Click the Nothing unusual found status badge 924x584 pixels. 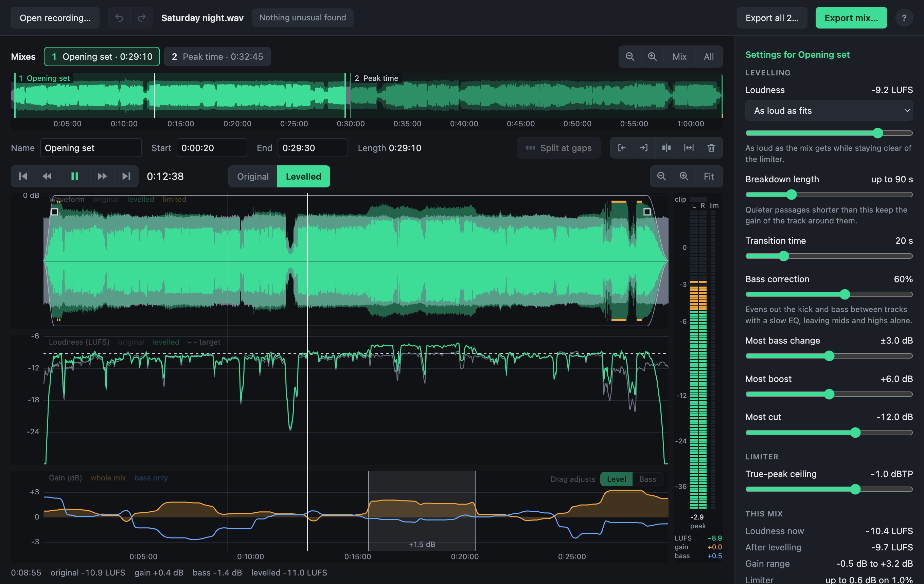click(x=302, y=18)
